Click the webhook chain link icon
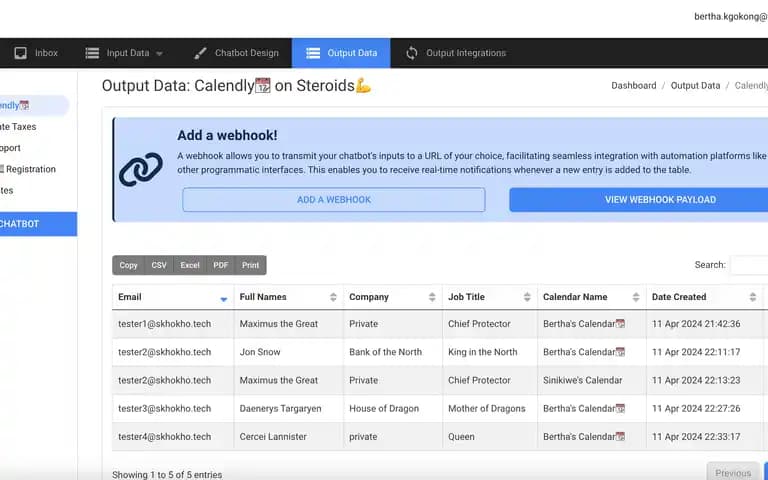 [141, 169]
